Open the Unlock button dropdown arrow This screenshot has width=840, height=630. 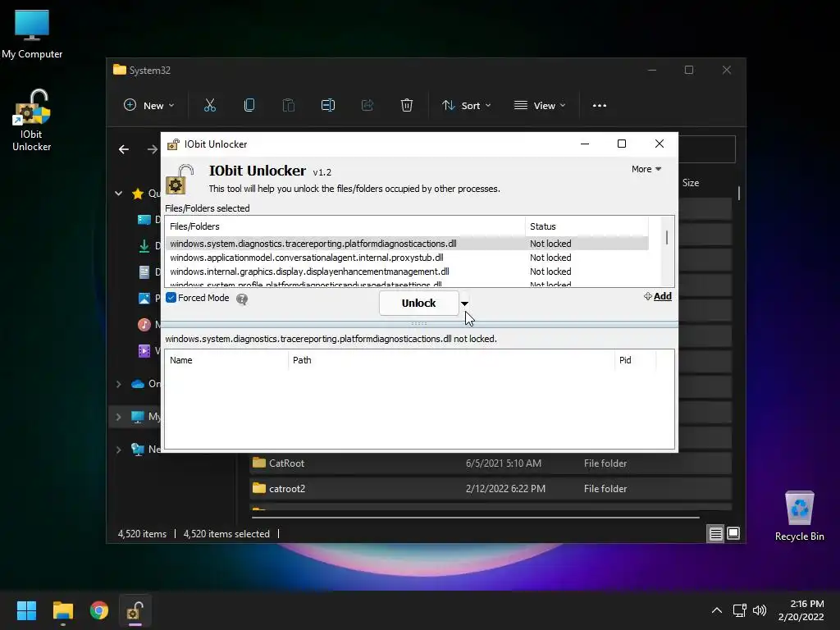[x=464, y=304]
